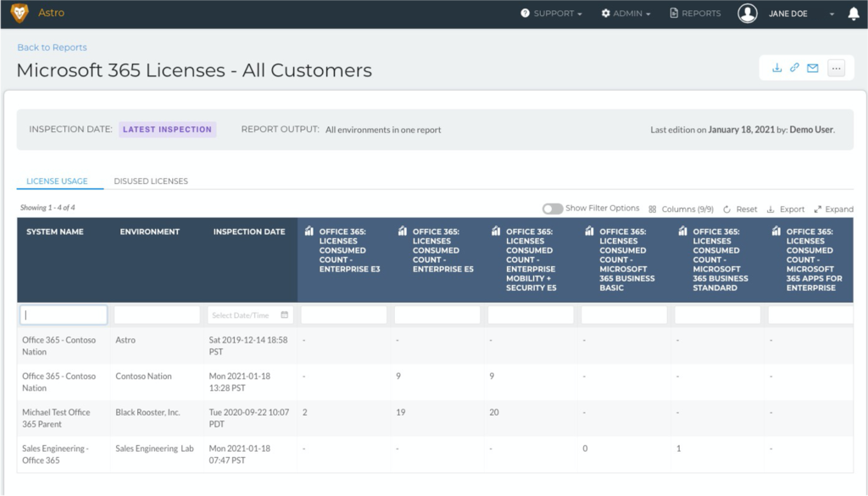The image size is (868, 496).
Task: Click the chart icon for Enterprise E5 column
Action: point(403,231)
